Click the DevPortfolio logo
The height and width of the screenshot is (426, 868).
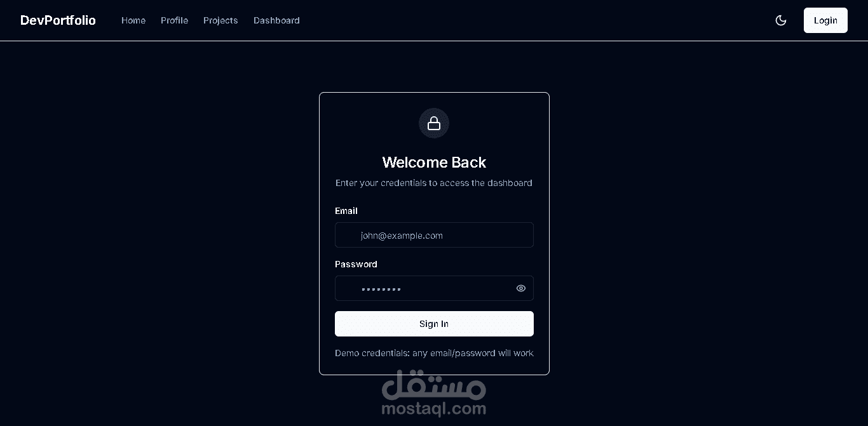click(58, 20)
